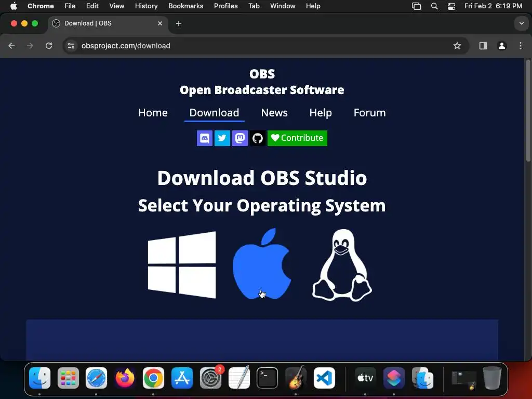Screen dimensions: 532x399
Task: Open the Help menu in menu bar
Action: (x=313, y=6)
